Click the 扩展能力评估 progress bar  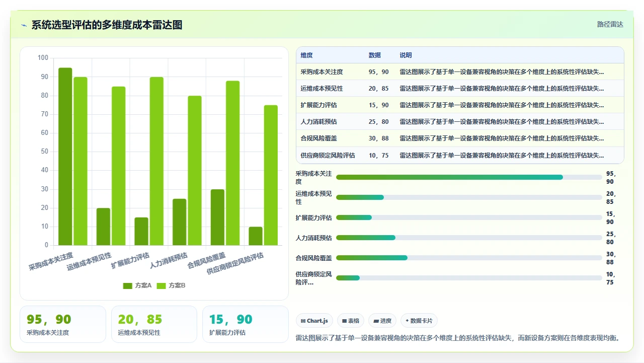(x=469, y=217)
